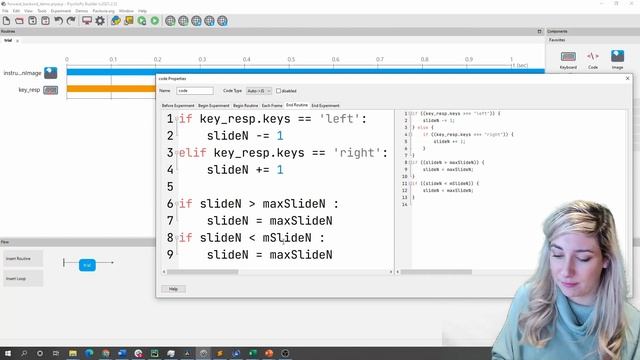Viewport: 640px width, 360px height.
Task: Open the Code Type dropdown
Action: [259, 91]
